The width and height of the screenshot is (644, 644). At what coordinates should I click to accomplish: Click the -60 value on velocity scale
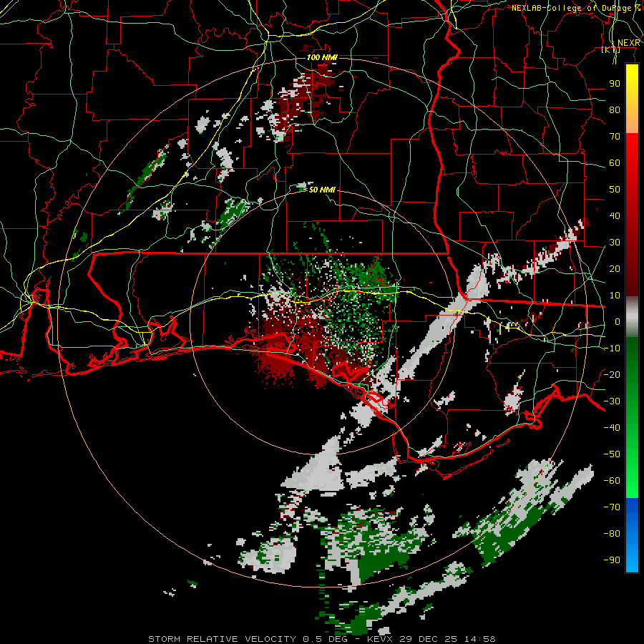[x=612, y=481]
